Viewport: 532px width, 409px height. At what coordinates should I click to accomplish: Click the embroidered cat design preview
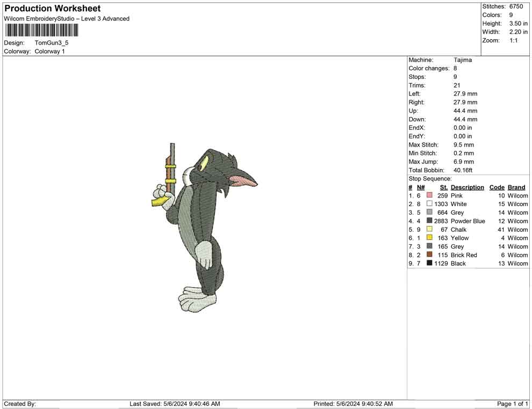pos(205,228)
